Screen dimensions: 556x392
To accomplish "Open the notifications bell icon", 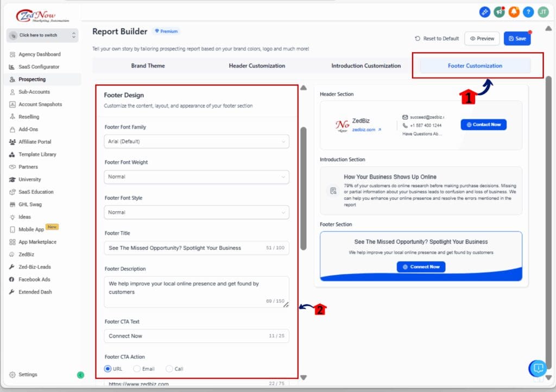I will tap(514, 11).
